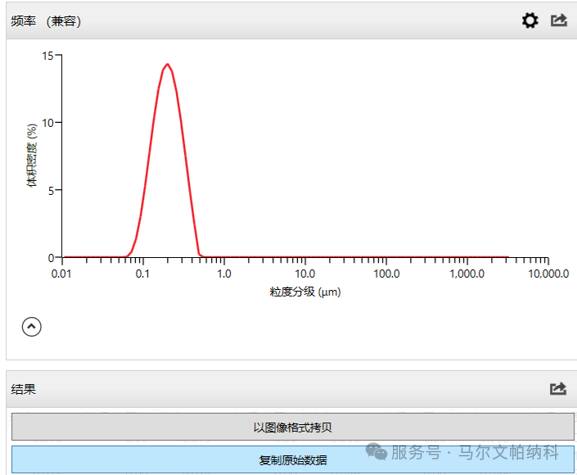Click the 以图像格式拷贝 button
The image size is (577, 475).
tap(293, 427)
